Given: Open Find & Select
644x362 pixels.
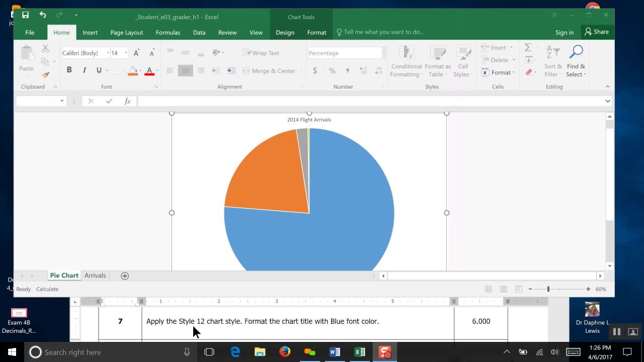Looking at the screenshot, I should tap(576, 61).
